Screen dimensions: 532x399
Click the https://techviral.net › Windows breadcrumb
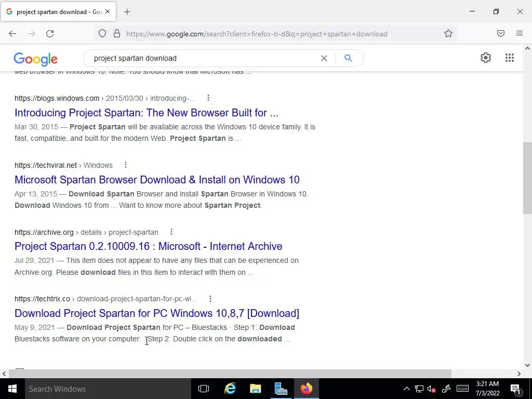(x=63, y=165)
